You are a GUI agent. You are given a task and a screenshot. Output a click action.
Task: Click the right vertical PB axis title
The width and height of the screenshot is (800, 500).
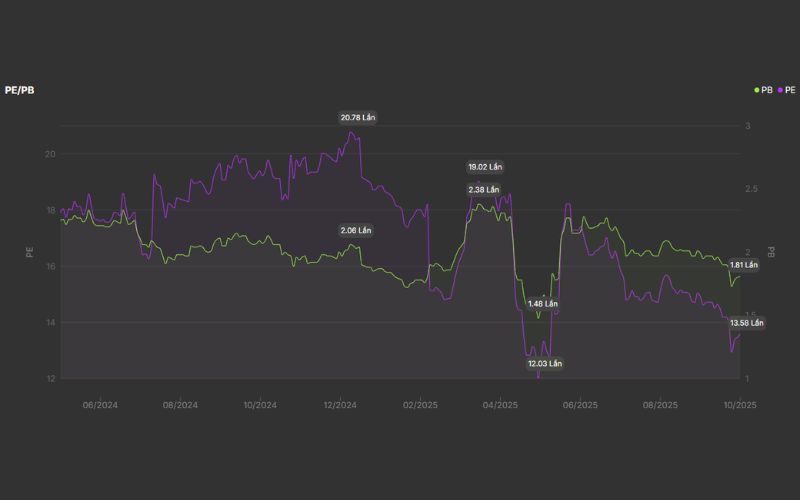pyautogui.click(x=771, y=252)
